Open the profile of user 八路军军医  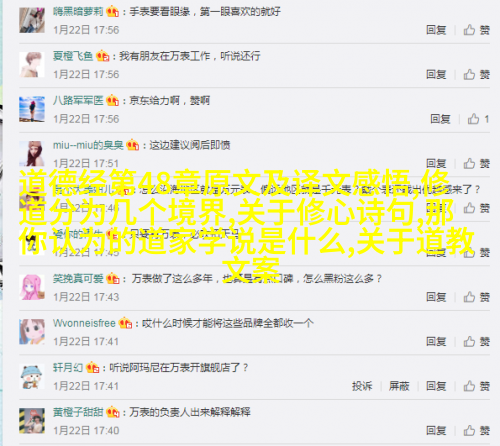click(78, 100)
